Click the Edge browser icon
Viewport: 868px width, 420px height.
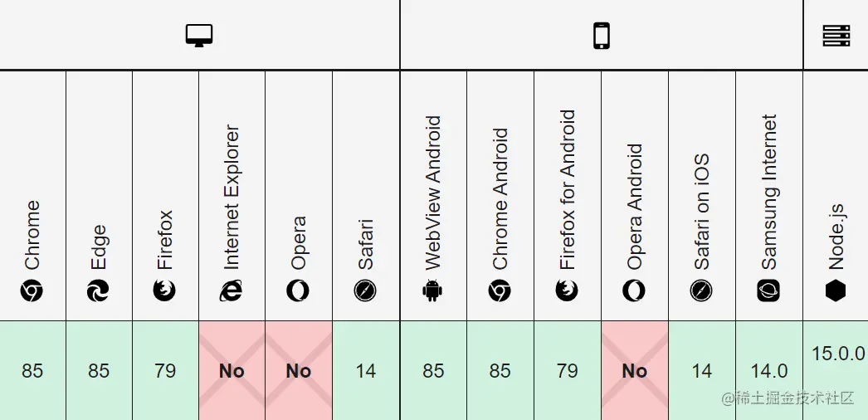pyautogui.click(x=98, y=291)
